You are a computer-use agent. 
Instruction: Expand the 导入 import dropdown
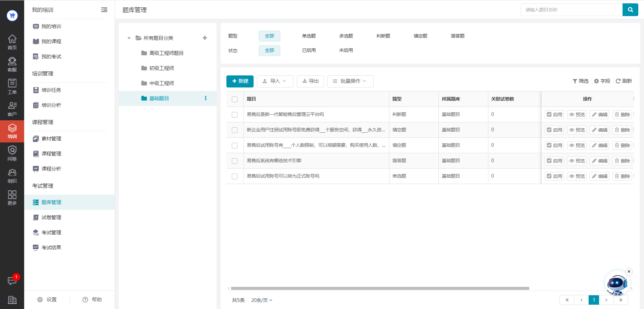275,81
